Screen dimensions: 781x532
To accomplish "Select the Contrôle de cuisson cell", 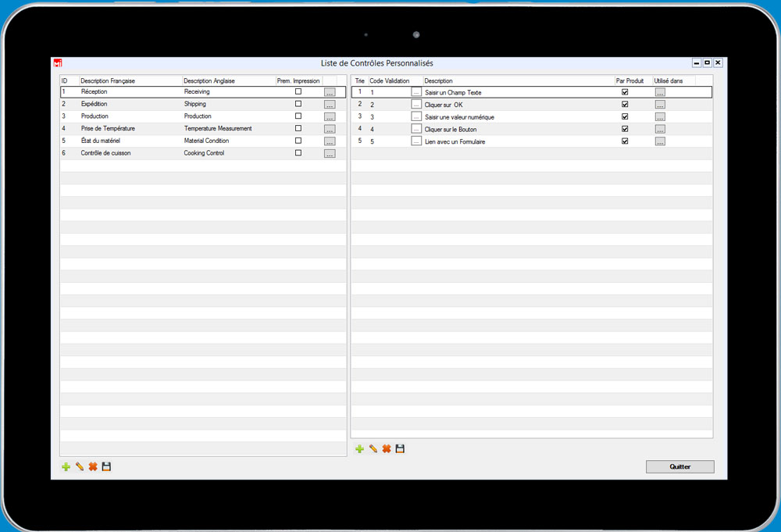I will tap(105, 153).
